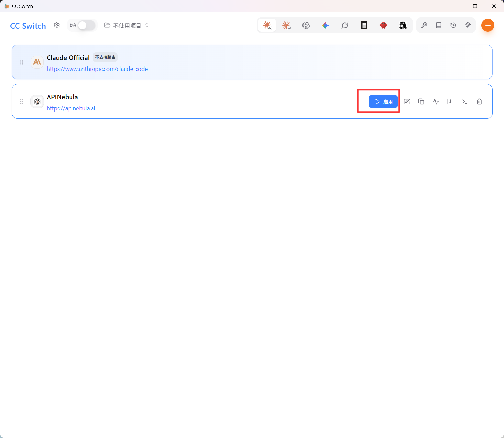Open the slashed-circle app icon tab

[x=345, y=25]
